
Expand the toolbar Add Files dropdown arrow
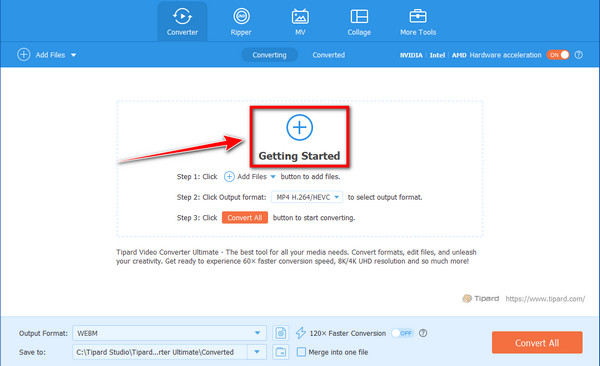pyautogui.click(x=73, y=55)
